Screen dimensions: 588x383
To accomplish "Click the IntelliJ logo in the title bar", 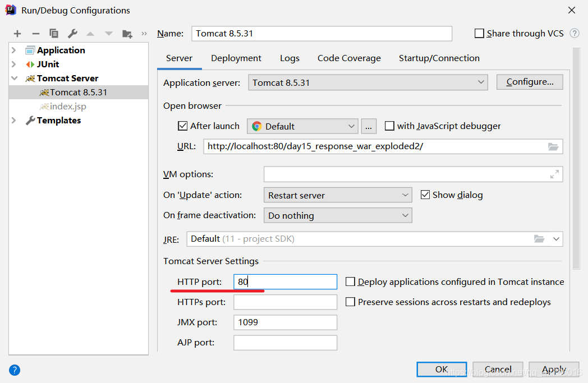I will coord(11,10).
